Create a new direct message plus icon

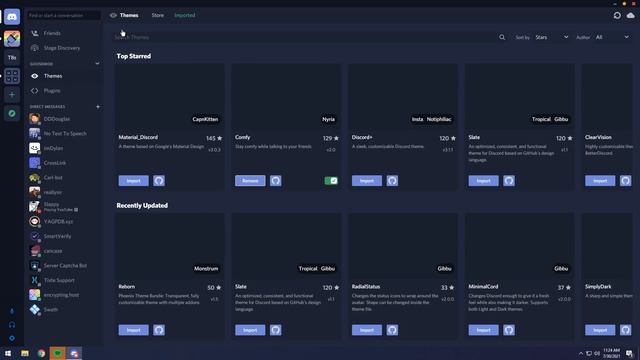(x=98, y=107)
